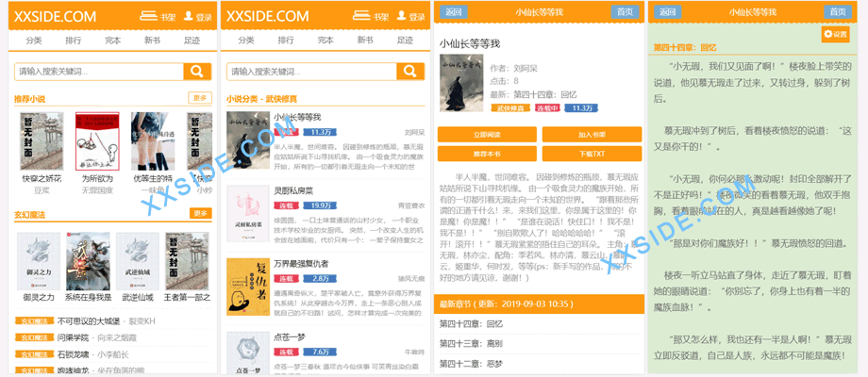Image resolution: width=868 pixels, height=377 pixels.
Task: Focus the home screen search keyword field
Action: [x=99, y=72]
